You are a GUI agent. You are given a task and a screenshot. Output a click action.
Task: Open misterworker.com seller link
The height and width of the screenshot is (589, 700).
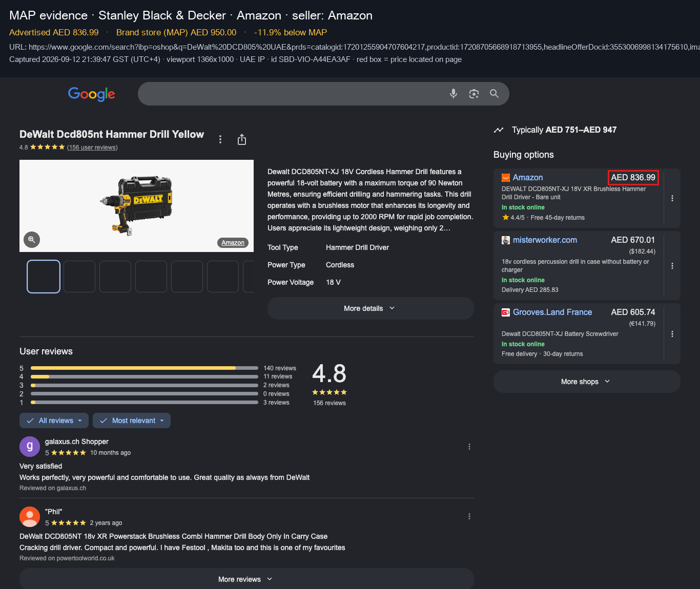coord(545,240)
